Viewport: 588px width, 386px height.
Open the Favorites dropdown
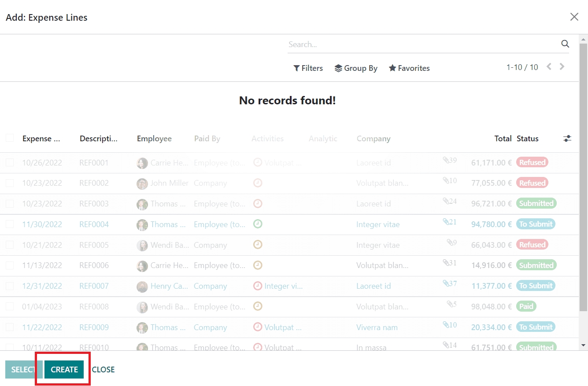click(409, 68)
